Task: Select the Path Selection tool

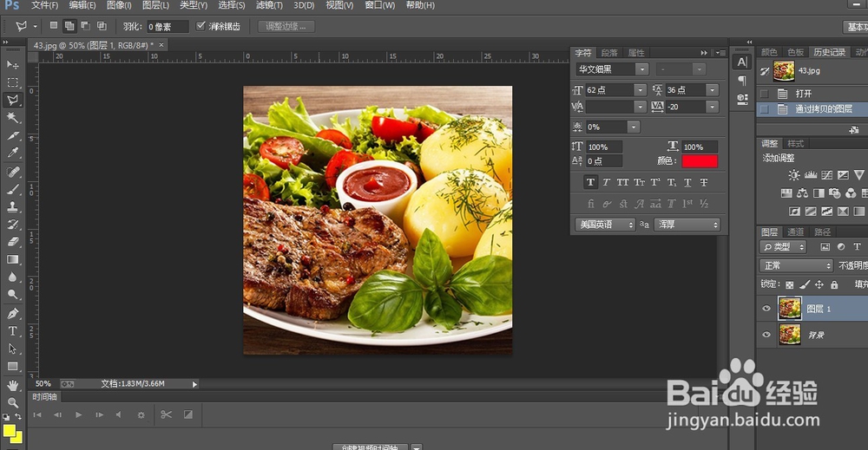Action: (12, 349)
